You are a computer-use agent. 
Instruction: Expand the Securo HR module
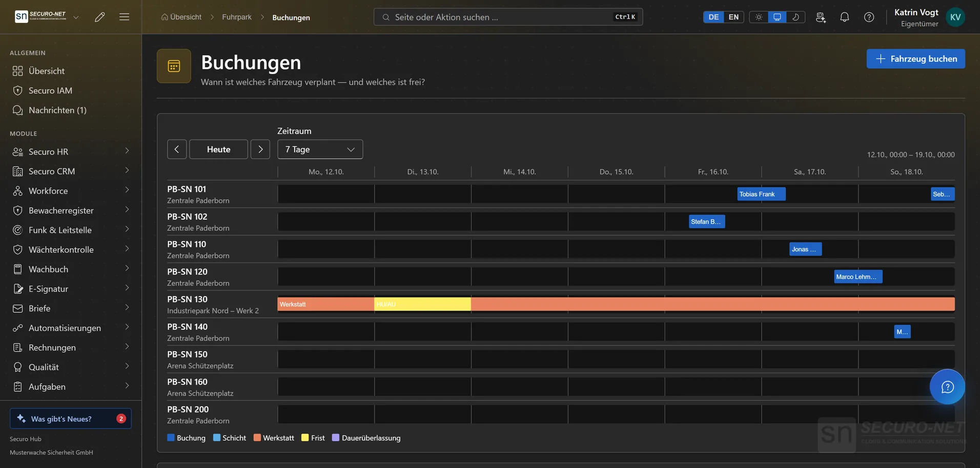point(71,152)
